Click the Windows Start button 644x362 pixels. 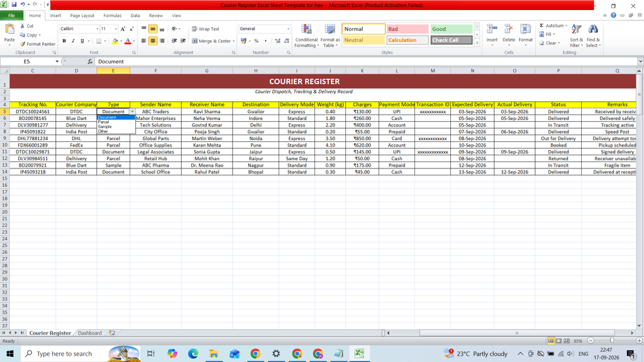click(10, 353)
